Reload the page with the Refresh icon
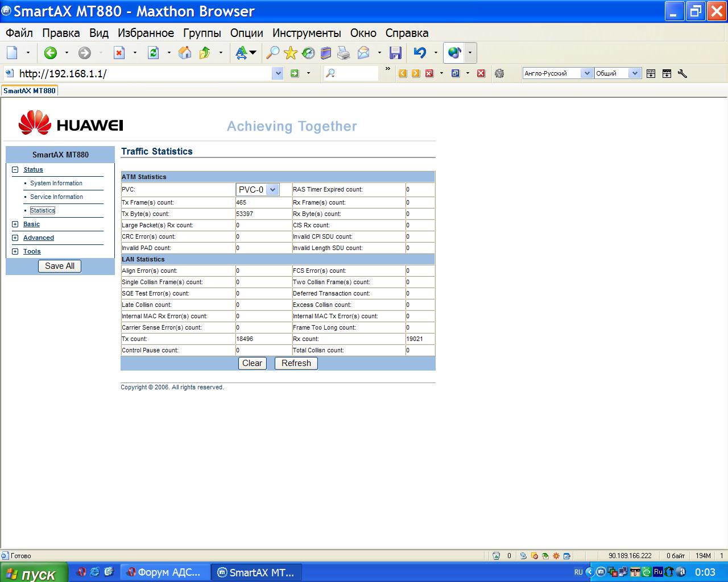Viewport: 728px width, 582px height. (153, 53)
